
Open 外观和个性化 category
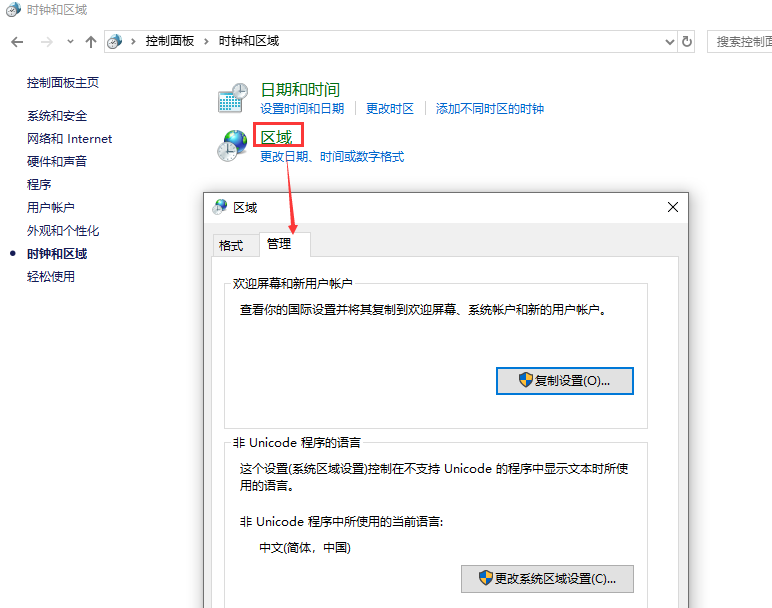63,230
